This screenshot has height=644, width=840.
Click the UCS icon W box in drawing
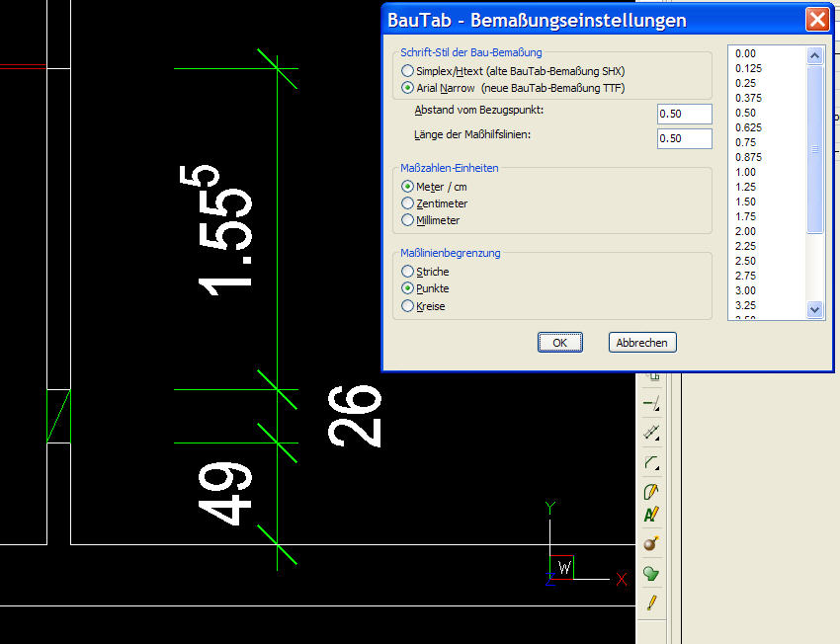click(x=562, y=567)
